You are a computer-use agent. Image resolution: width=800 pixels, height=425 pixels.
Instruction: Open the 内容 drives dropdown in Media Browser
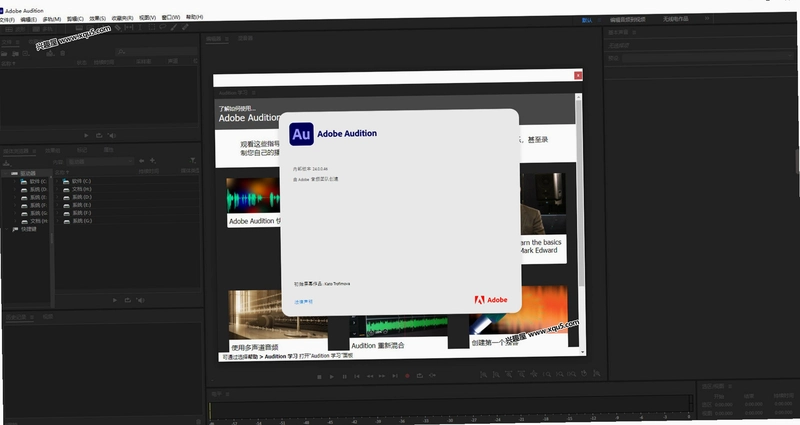(100, 162)
